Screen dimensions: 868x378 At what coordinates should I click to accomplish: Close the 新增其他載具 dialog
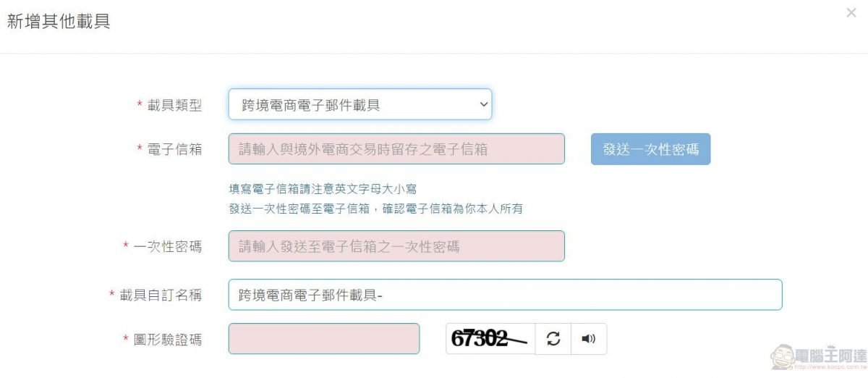(x=851, y=13)
